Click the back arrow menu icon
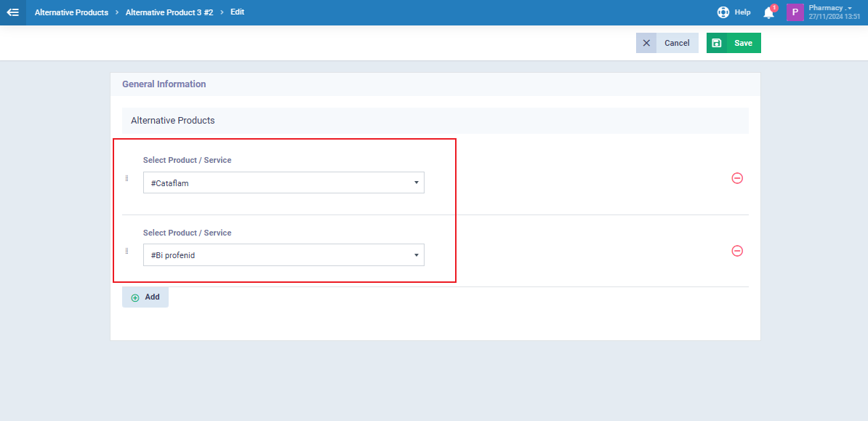 coord(13,12)
